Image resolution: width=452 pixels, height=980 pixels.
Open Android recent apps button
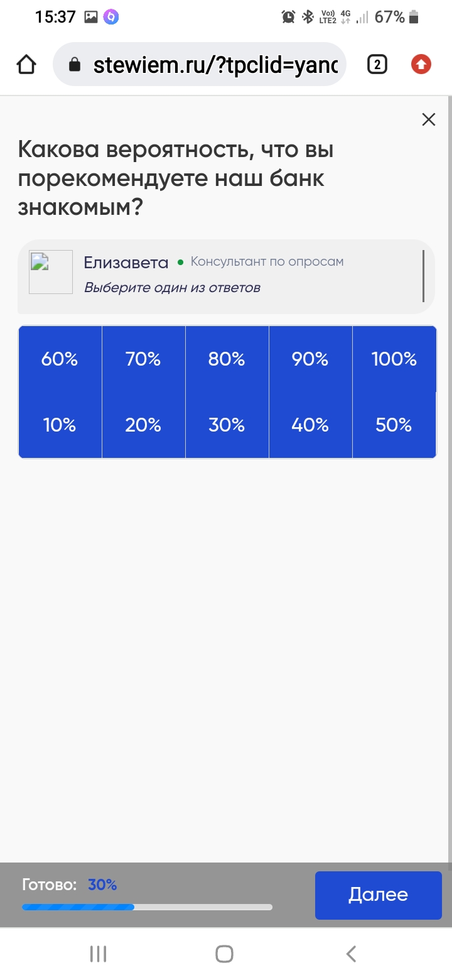[98, 954]
